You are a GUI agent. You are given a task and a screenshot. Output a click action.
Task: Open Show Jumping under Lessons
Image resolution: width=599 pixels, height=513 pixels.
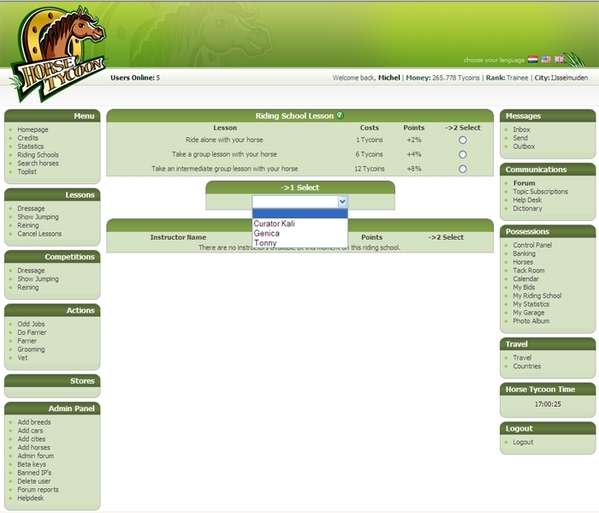pyautogui.click(x=38, y=217)
